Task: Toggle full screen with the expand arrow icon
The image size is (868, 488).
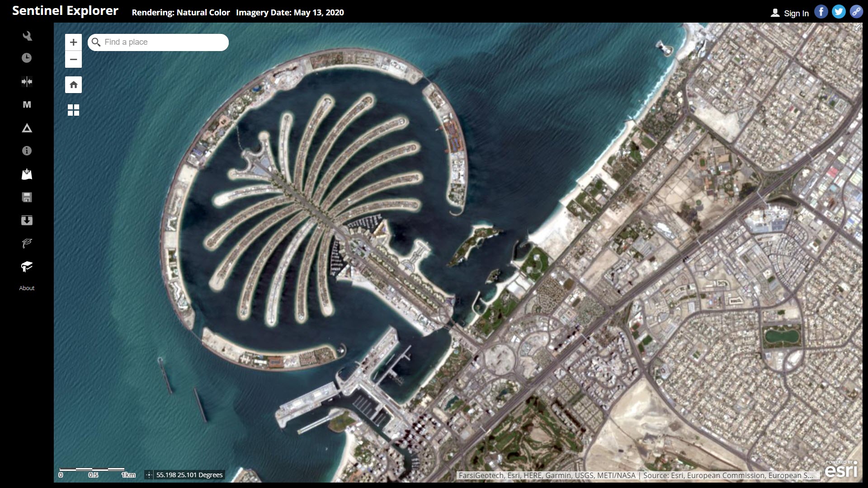Action: pos(857,28)
